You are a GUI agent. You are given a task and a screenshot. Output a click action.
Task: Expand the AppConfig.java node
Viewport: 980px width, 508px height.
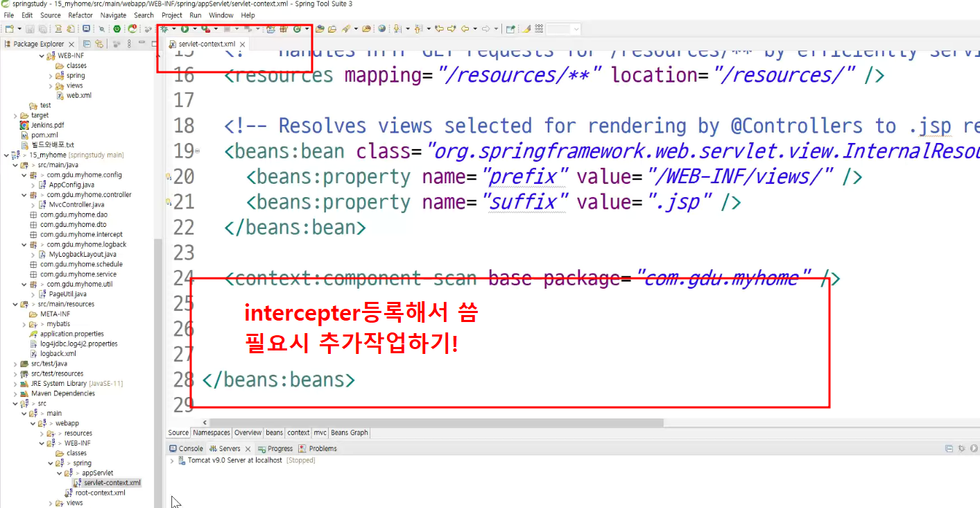(x=33, y=185)
